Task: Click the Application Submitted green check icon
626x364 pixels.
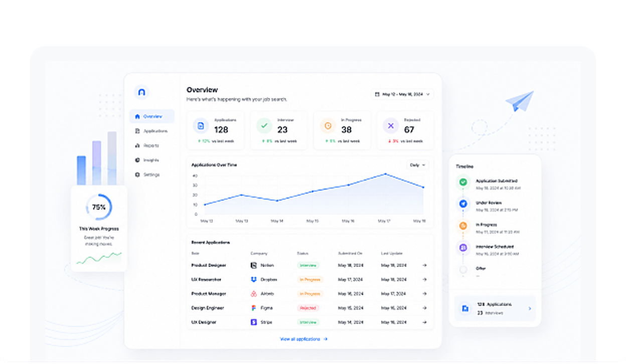Action: pyautogui.click(x=463, y=183)
